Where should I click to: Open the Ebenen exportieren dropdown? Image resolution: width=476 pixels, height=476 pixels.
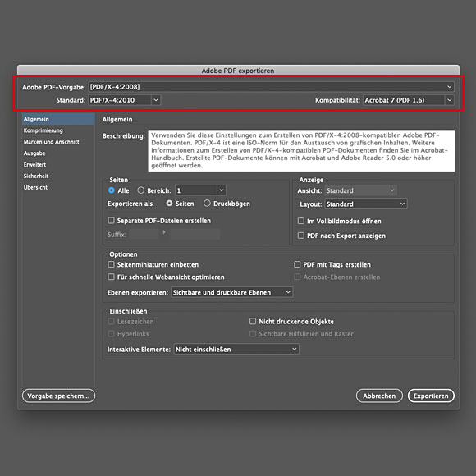pos(232,292)
